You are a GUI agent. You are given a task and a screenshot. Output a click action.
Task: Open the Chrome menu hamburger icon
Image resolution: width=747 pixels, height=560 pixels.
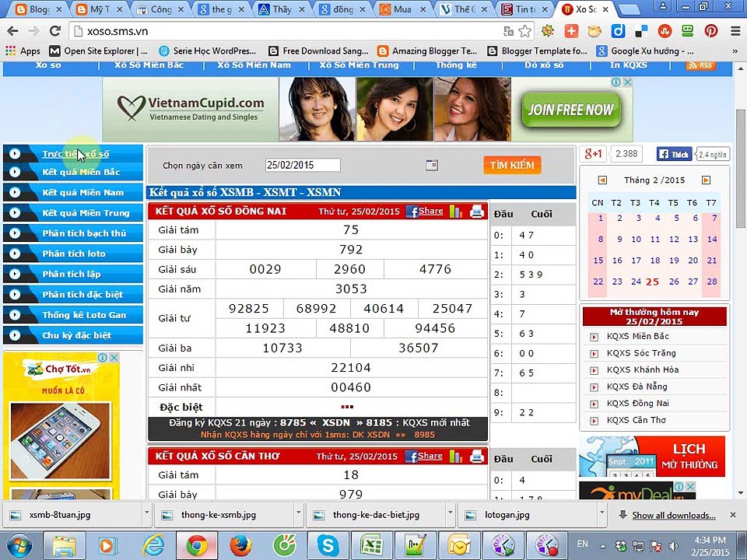[735, 31]
